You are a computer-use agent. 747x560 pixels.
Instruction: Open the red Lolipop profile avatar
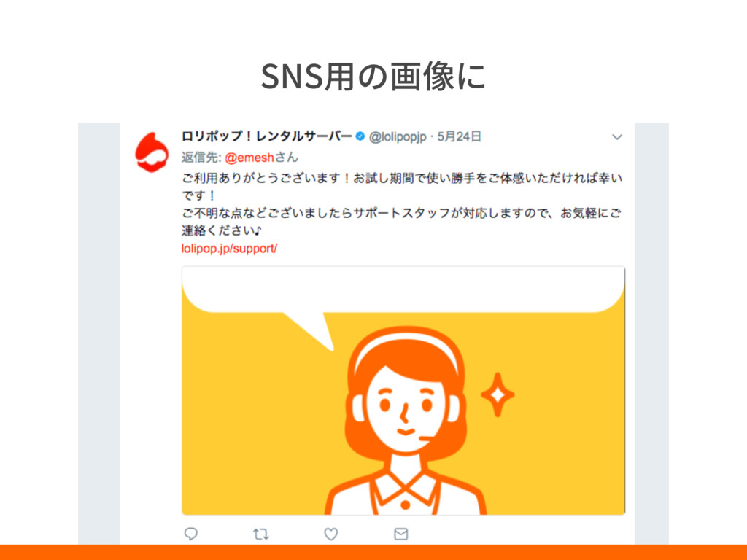pos(152,152)
